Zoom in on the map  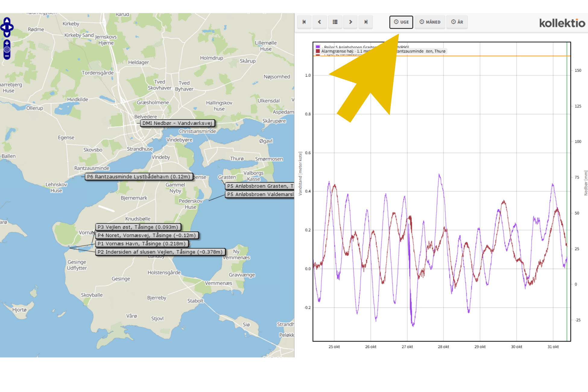click(x=7, y=43)
